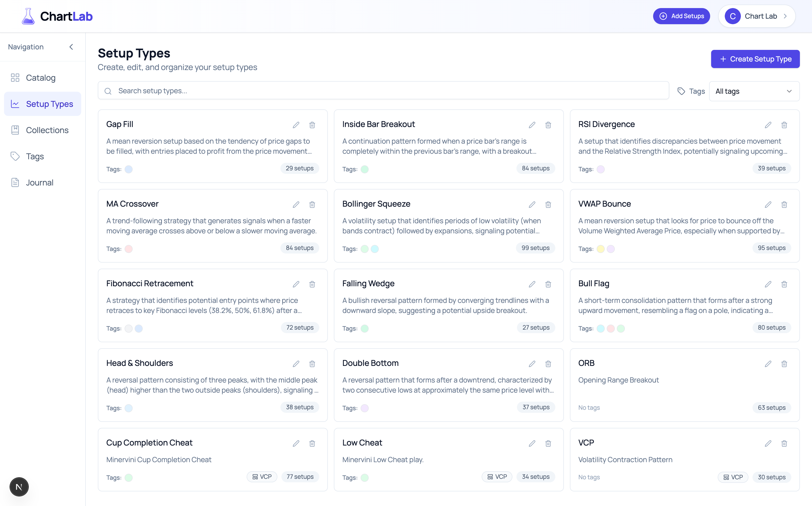Delete the Cup Completion Cheat setup
Viewport: 812px width, 506px height.
[x=312, y=443]
